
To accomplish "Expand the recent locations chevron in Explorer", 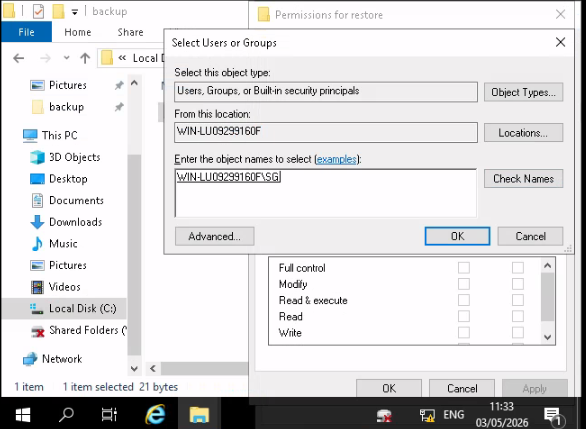I will click(67, 58).
